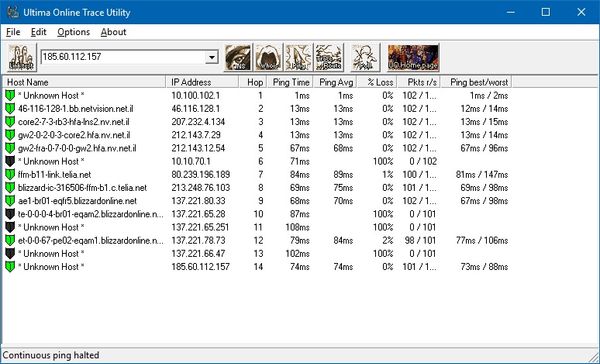The image size is (600, 364).
Task: Sort by the Host Name column header
Action: [85, 82]
